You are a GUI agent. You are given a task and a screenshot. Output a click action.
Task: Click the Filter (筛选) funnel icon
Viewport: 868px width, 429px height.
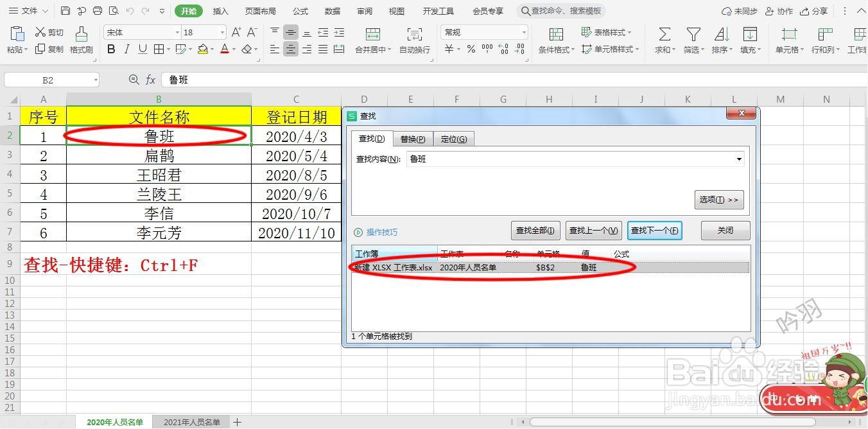(693, 34)
